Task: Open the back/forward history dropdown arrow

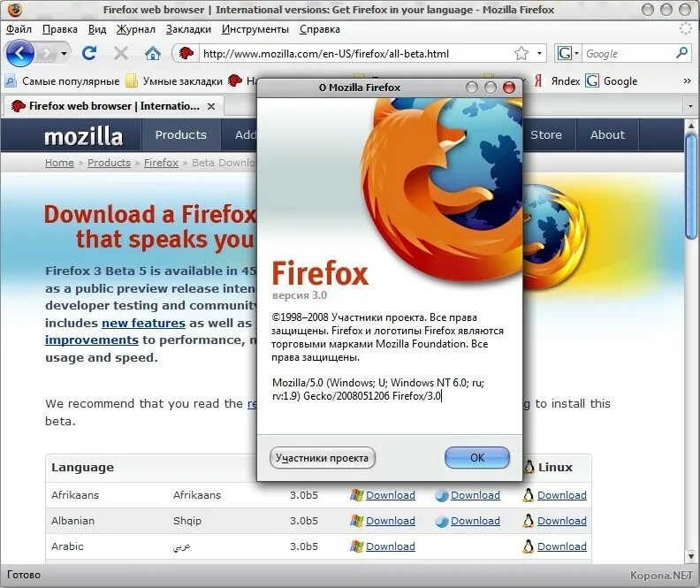Action: [x=64, y=54]
